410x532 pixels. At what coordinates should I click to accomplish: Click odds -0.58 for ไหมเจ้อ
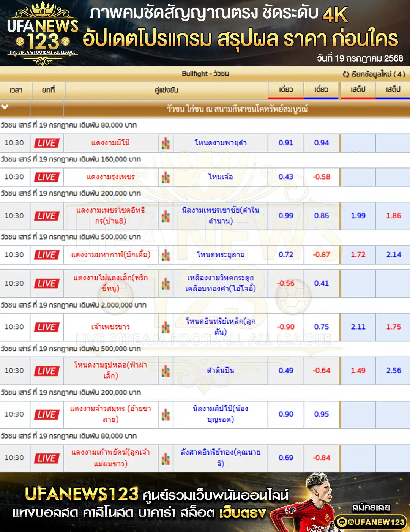pyautogui.click(x=321, y=177)
